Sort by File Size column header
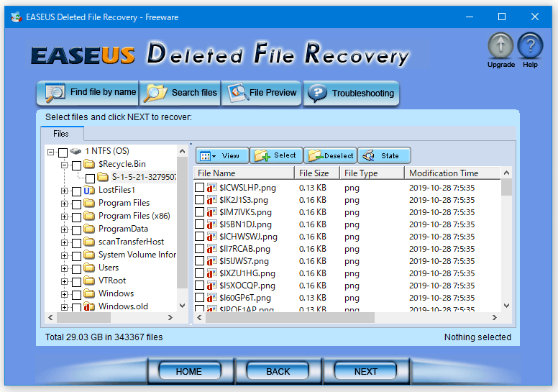This screenshot has height=392, width=558. click(x=317, y=173)
